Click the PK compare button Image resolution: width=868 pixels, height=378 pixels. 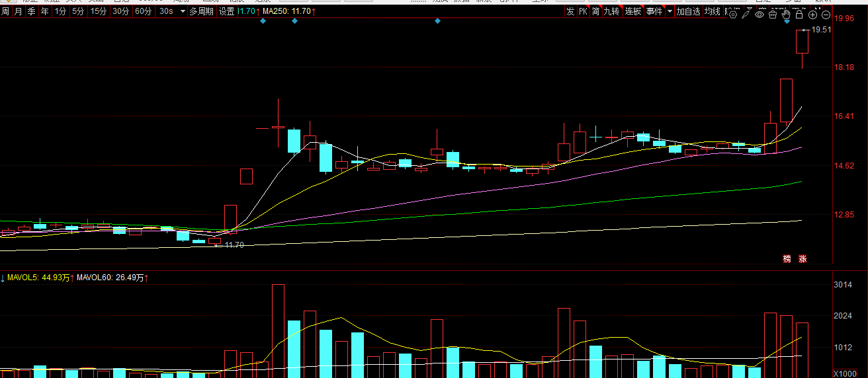(583, 11)
